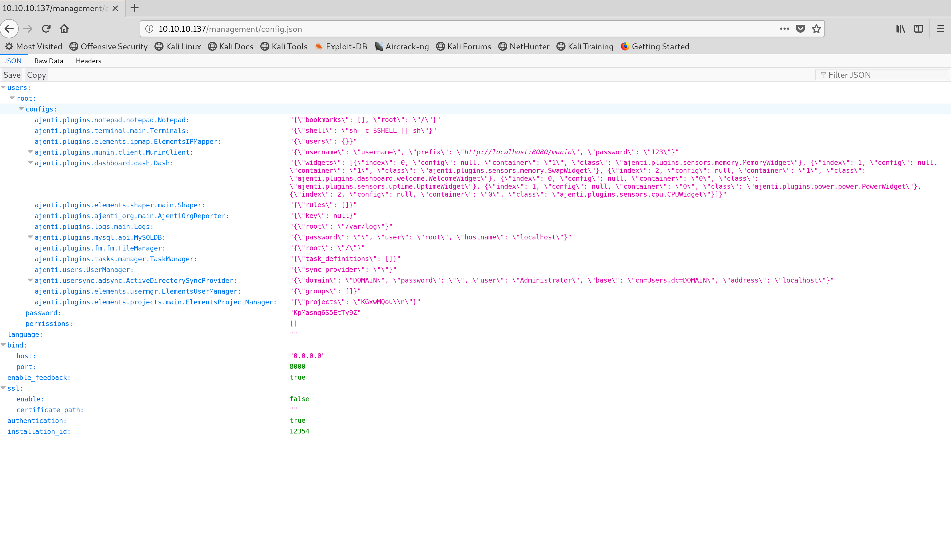Screen dimensions: 951x560
Task: Select the ElementsIPMapper key
Action: (x=128, y=142)
